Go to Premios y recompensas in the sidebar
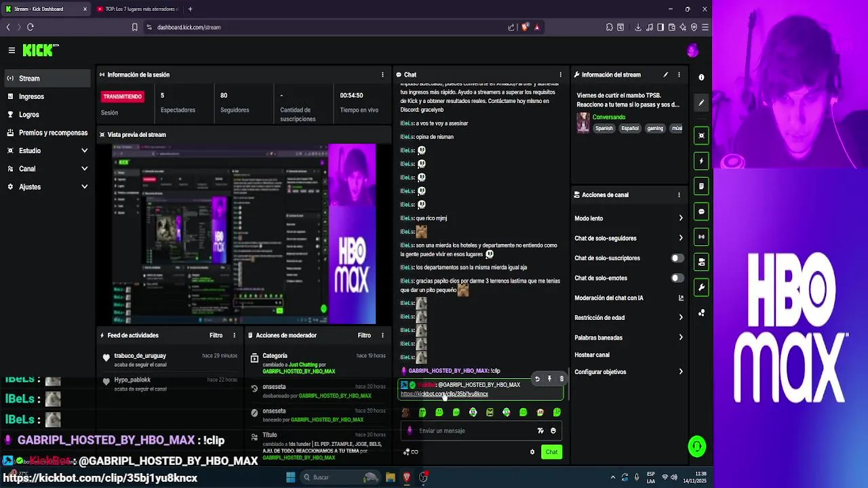The height and width of the screenshot is (488, 868). tap(46, 133)
